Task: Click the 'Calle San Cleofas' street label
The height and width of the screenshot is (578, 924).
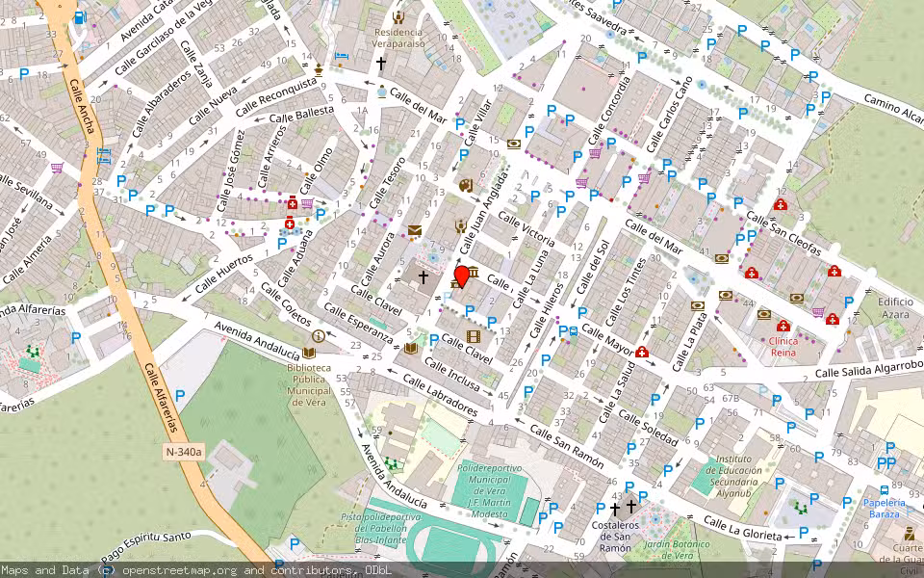Action: tap(783, 233)
